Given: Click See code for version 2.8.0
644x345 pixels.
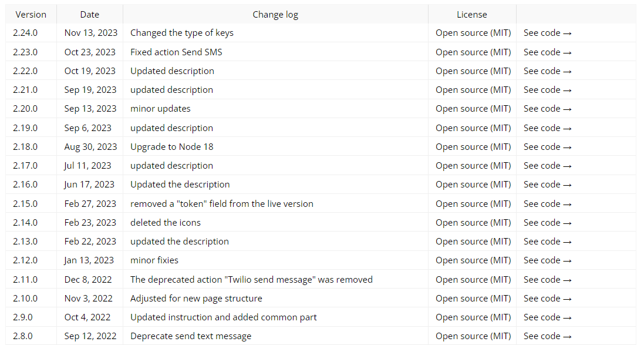Looking at the screenshot, I should pyautogui.click(x=547, y=336).
